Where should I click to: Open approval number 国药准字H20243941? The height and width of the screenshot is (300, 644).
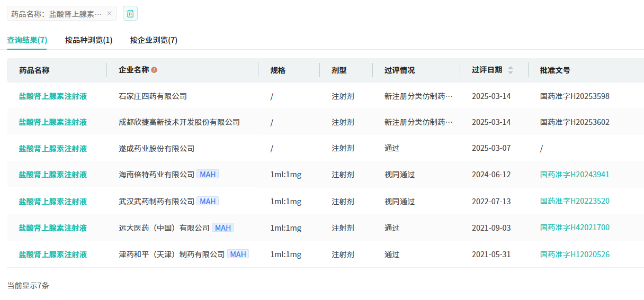pyautogui.click(x=575, y=174)
